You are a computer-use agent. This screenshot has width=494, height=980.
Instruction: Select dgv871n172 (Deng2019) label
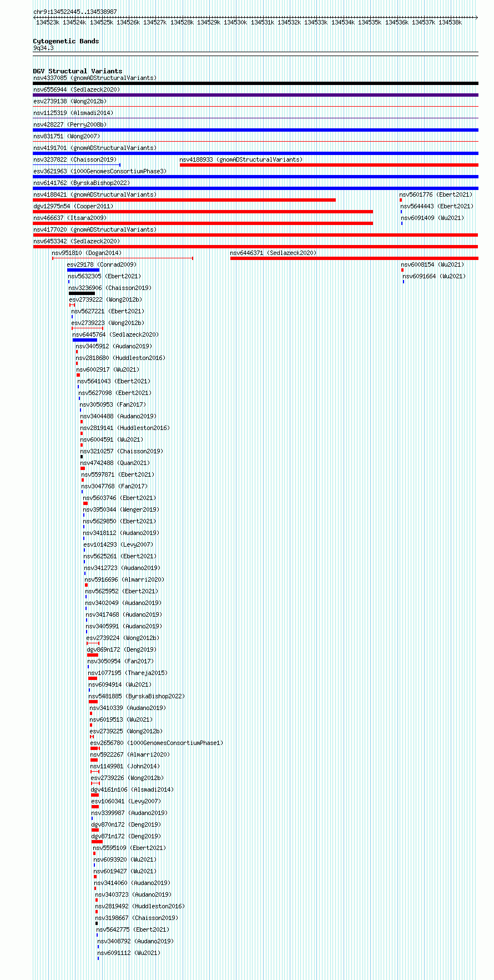[127, 837]
